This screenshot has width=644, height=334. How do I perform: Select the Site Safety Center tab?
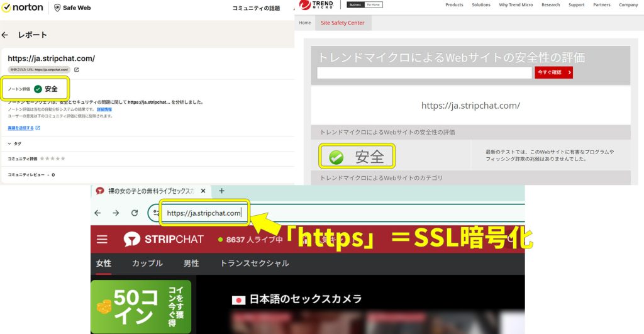(x=343, y=23)
